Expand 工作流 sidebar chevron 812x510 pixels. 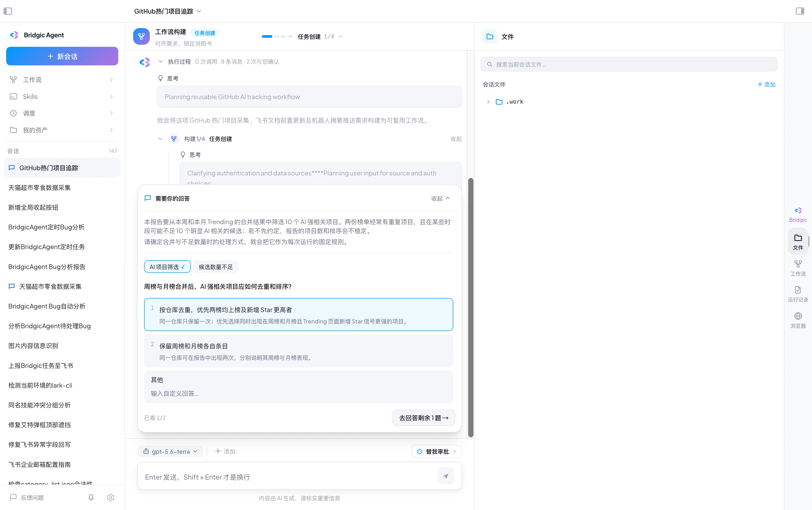pos(111,80)
